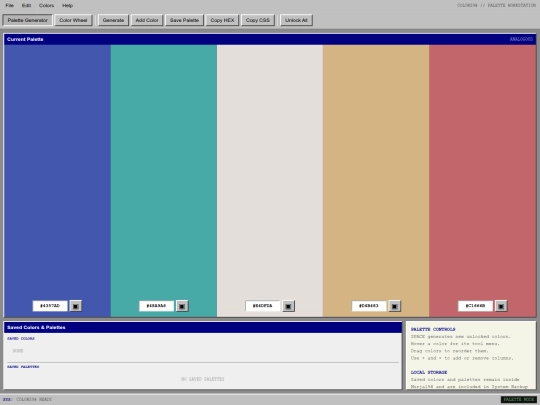540x405 pixels.
Task: Click the PALETTE CONTROLS heading
Action: [433, 329]
